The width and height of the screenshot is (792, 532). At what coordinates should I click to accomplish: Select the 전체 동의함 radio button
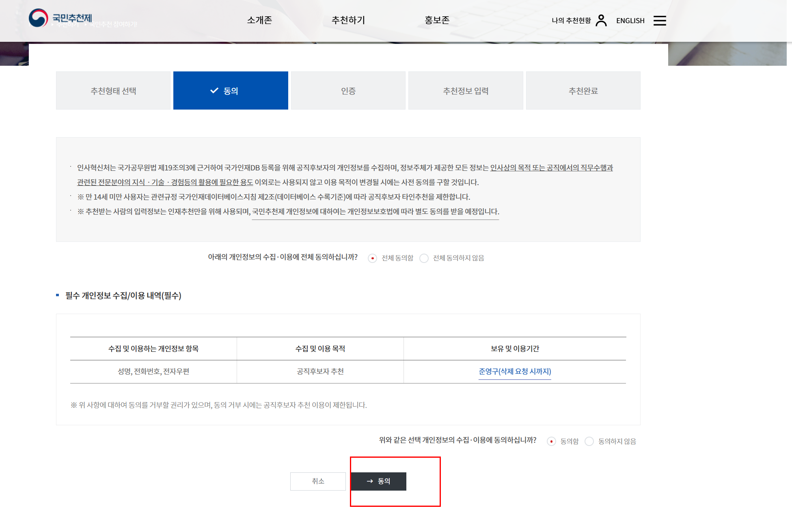pyautogui.click(x=373, y=258)
